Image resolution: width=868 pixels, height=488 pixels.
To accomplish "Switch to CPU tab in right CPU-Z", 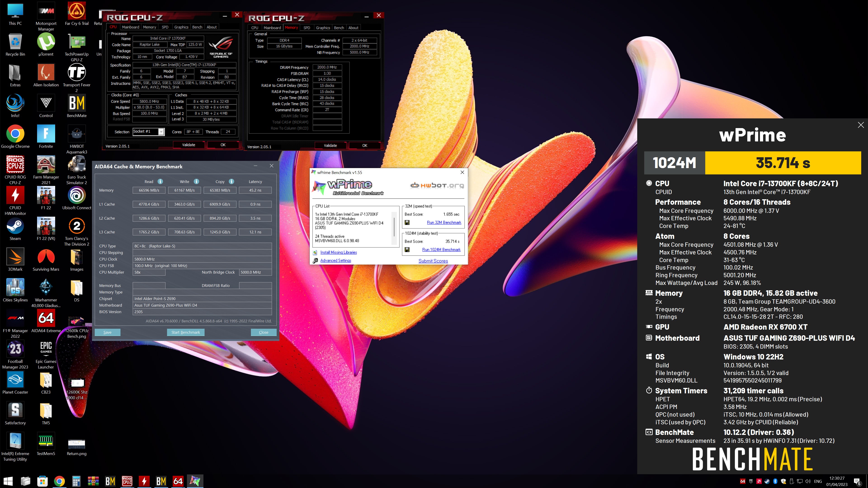I will [x=255, y=28].
